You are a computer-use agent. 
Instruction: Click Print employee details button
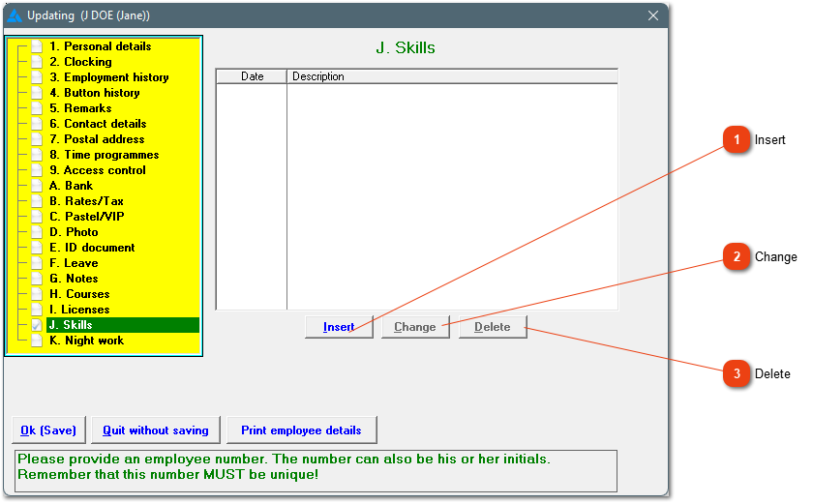coord(301,430)
